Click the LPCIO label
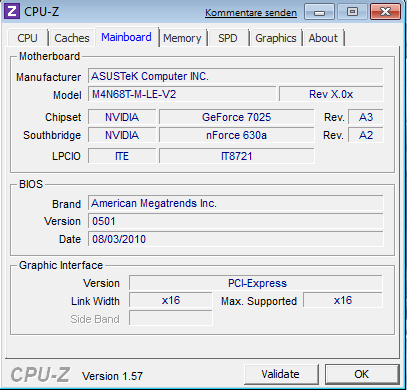The image size is (407, 390). [66, 156]
